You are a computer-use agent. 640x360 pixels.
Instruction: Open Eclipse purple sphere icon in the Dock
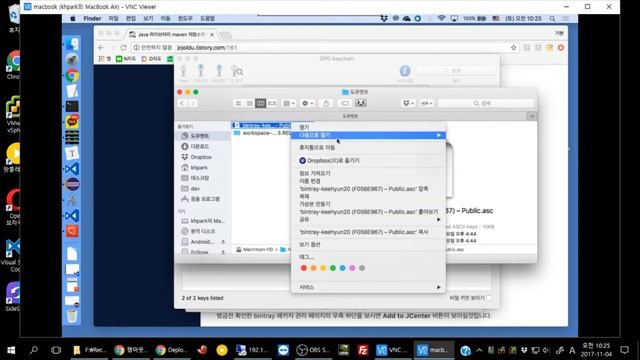(72, 184)
